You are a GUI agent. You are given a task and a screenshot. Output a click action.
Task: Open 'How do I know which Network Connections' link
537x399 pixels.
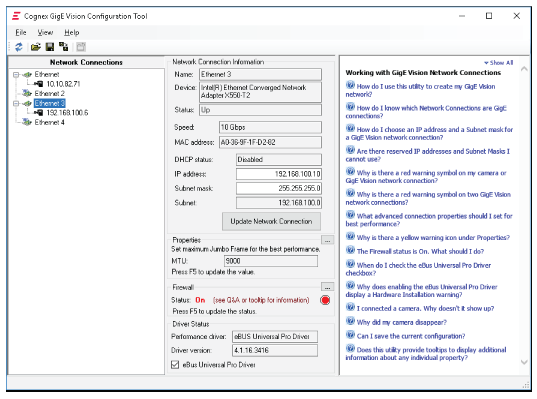pos(426,112)
